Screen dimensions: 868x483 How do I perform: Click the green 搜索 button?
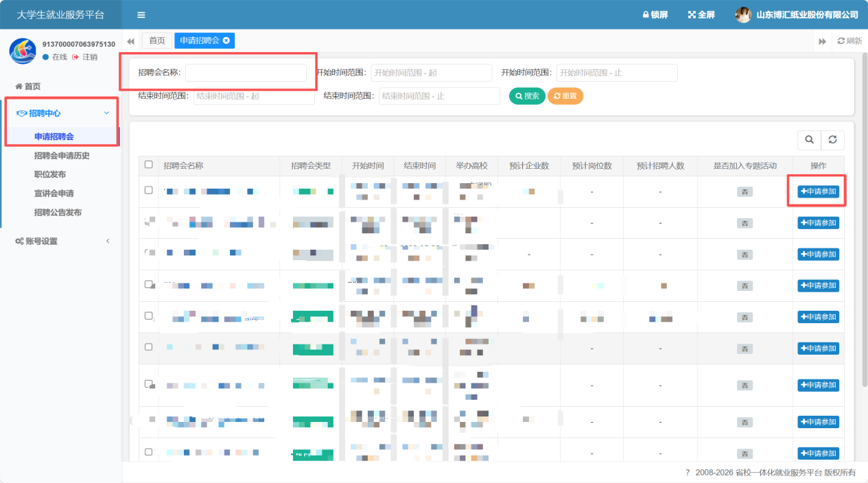click(x=527, y=96)
